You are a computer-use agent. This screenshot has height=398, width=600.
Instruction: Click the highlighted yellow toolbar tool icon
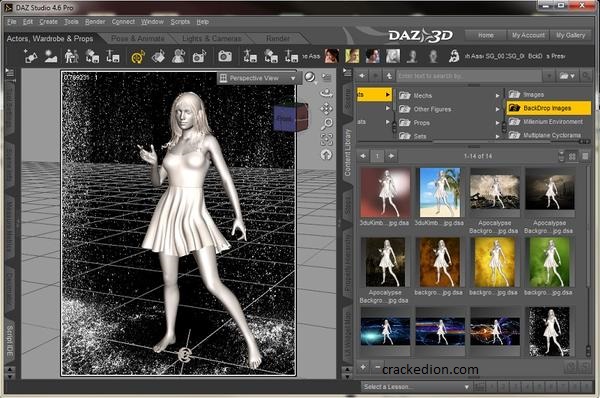click(138, 57)
